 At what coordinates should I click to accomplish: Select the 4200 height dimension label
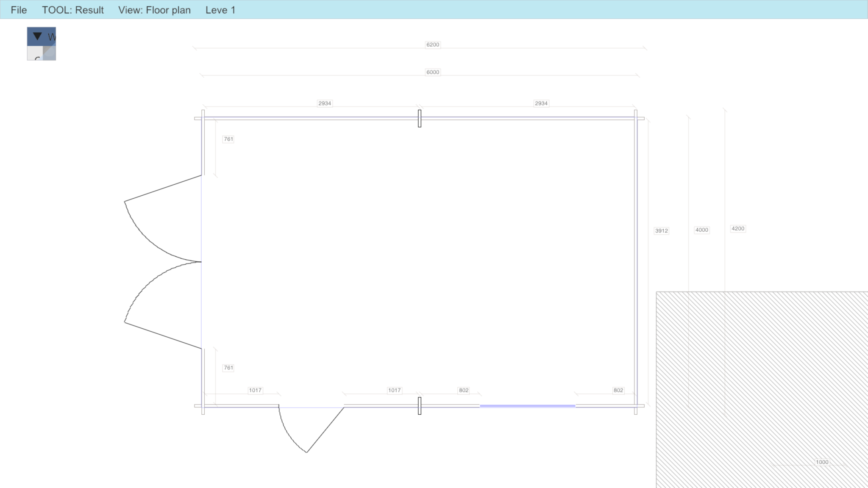(737, 229)
